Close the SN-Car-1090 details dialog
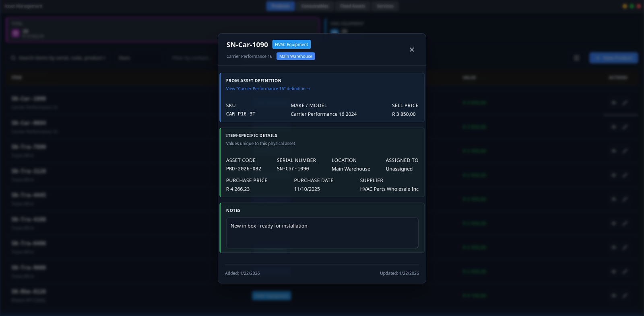This screenshot has height=316, width=644. tap(412, 49)
